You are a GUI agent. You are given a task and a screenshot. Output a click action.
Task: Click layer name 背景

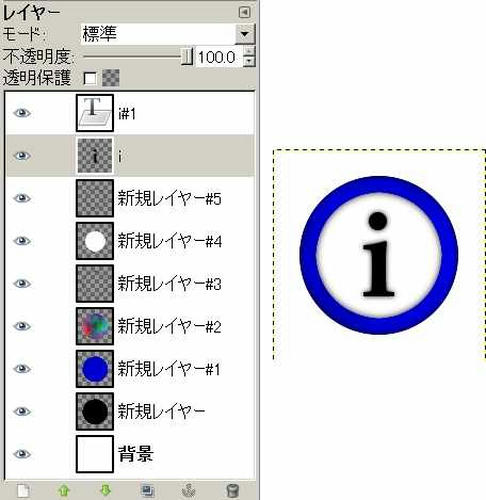pos(136,454)
